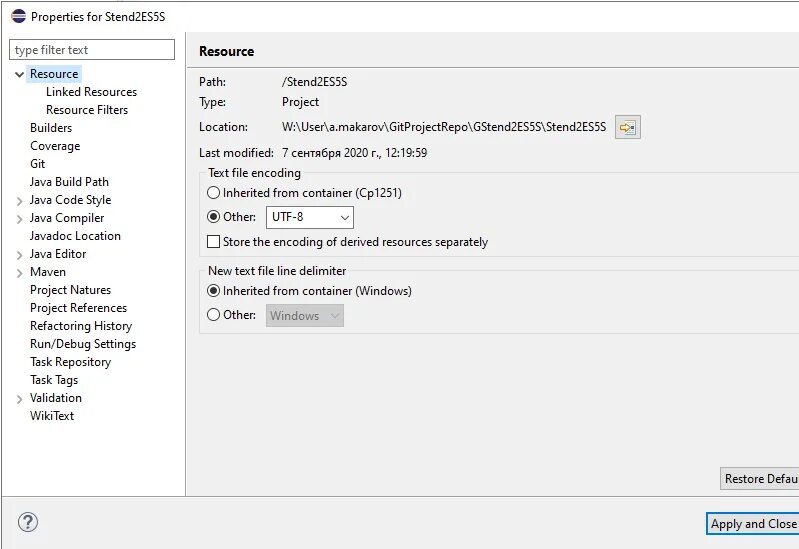Viewport: 799px width, 549px height.
Task: Expand the Maven tree node
Action: click(x=19, y=273)
